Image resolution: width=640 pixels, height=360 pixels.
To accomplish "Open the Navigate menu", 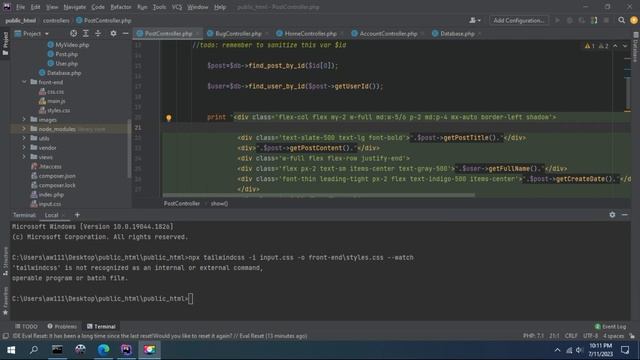I will tap(75, 7).
